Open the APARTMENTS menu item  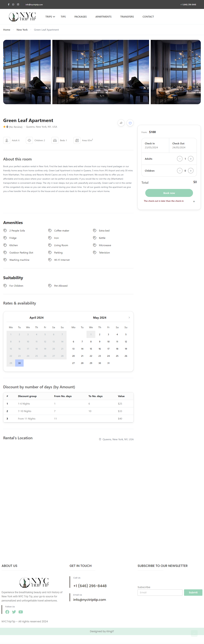point(103,17)
